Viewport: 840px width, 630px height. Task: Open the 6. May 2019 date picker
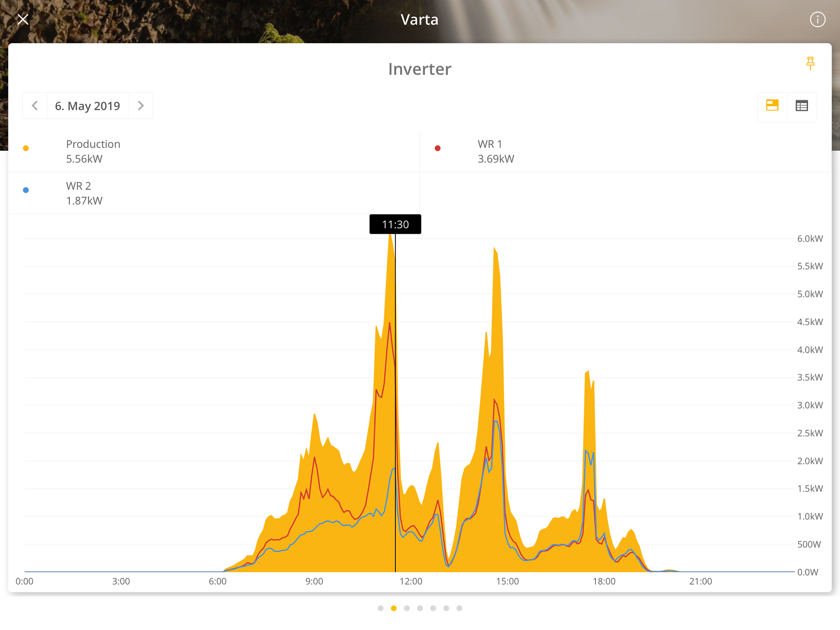point(87,106)
